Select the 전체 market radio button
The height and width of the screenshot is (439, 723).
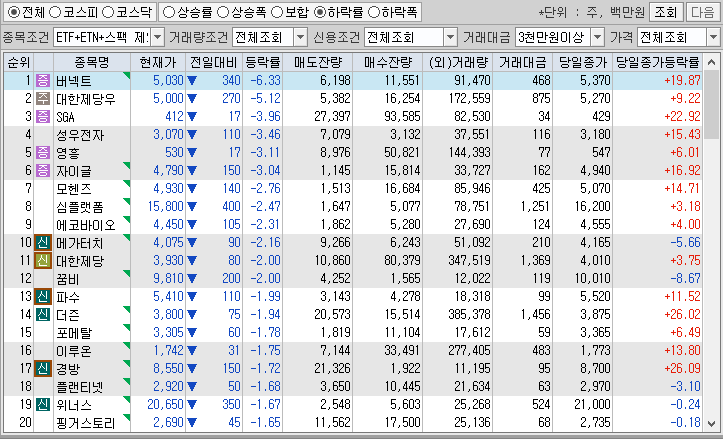[x=14, y=12]
